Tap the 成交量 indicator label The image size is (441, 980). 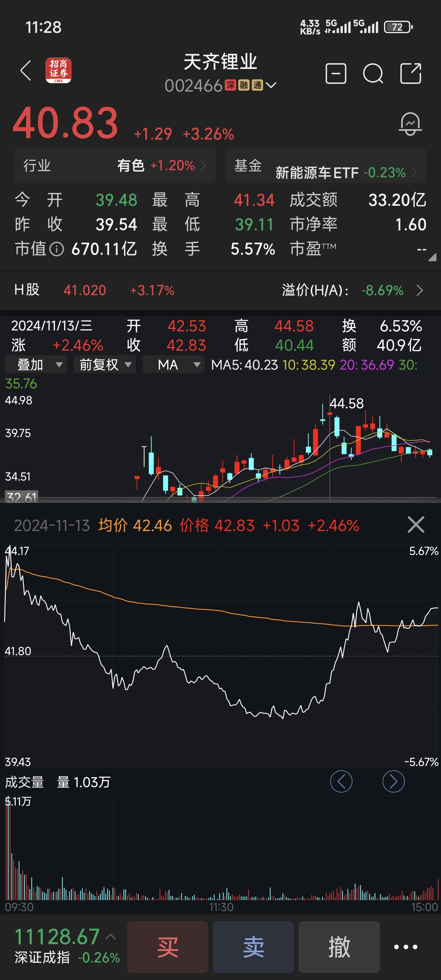24,782
